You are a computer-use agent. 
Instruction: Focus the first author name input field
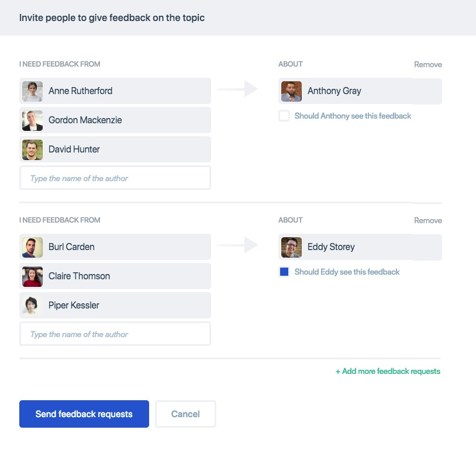click(x=115, y=178)
